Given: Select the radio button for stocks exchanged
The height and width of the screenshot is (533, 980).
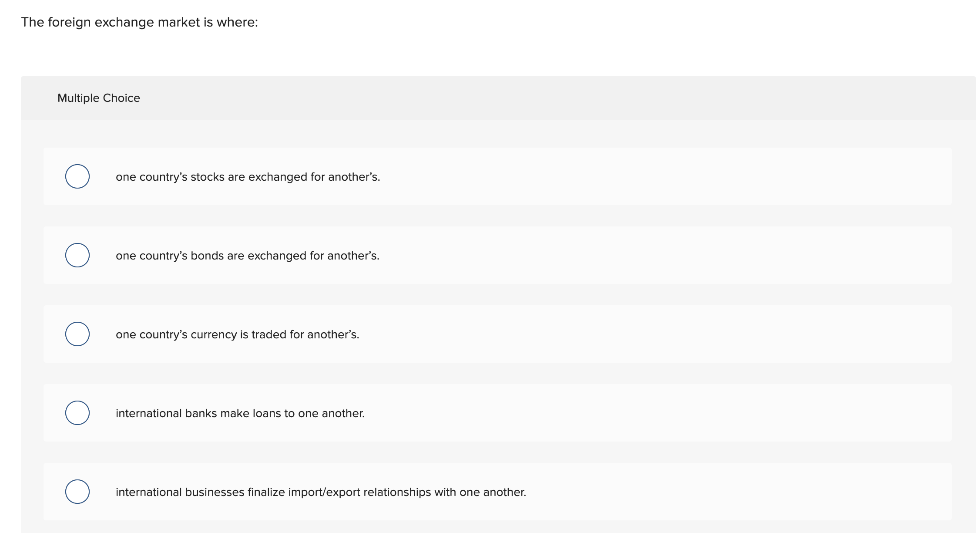Looking at the screenshot, I should (x=77, y=176).
